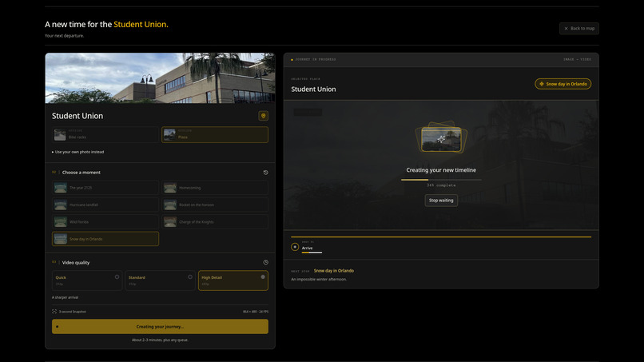
Task: Click the 3-second Snapshot frame icon
Action: pos(54,312)
